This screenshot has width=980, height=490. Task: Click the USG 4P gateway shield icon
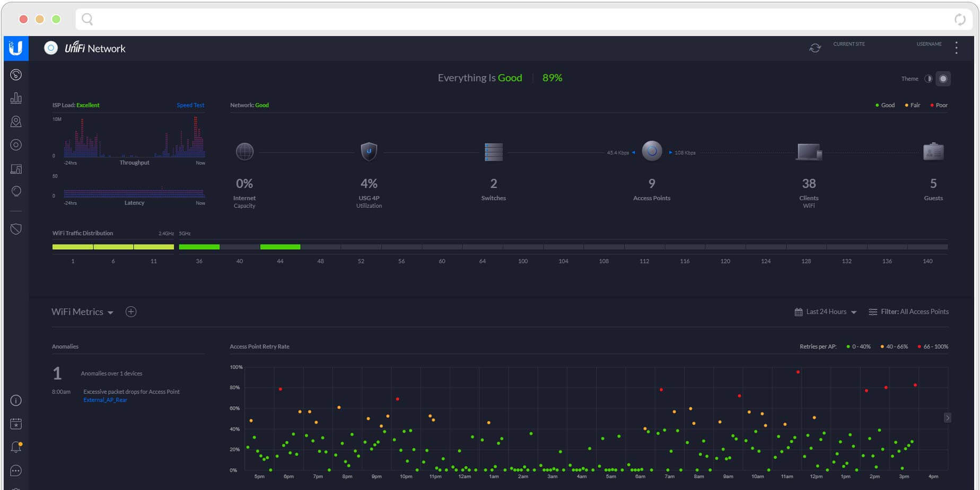click(369, 152)
